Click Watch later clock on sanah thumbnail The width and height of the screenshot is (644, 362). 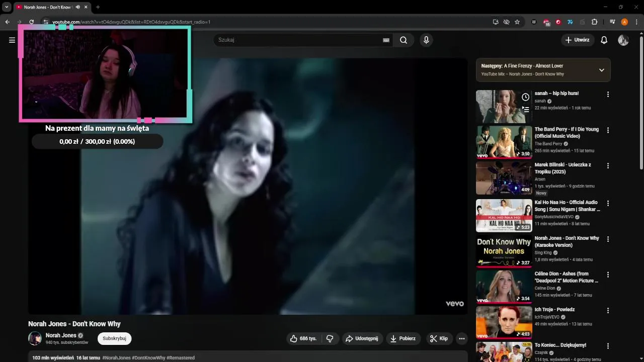click(x=525, y=97)
